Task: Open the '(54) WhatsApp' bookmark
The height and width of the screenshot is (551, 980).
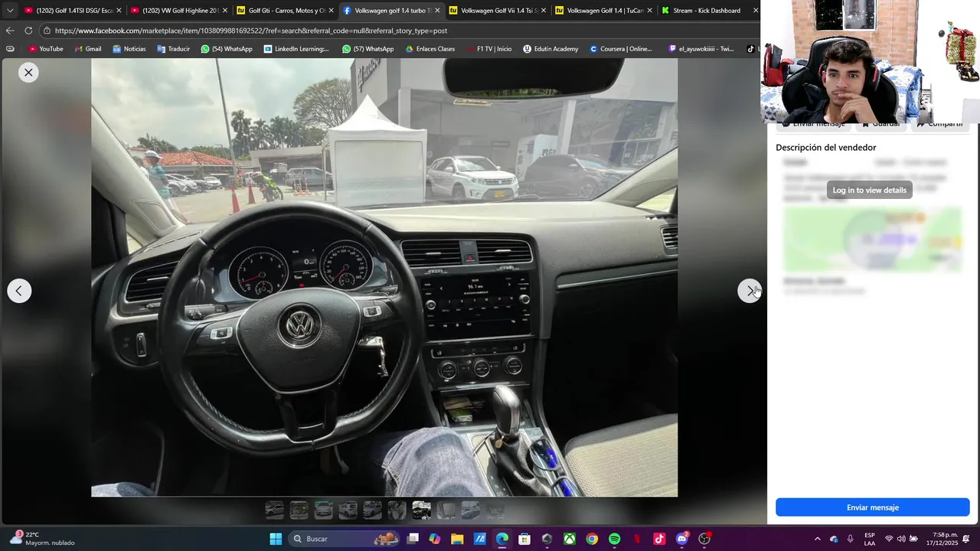Action: [226, 49]
